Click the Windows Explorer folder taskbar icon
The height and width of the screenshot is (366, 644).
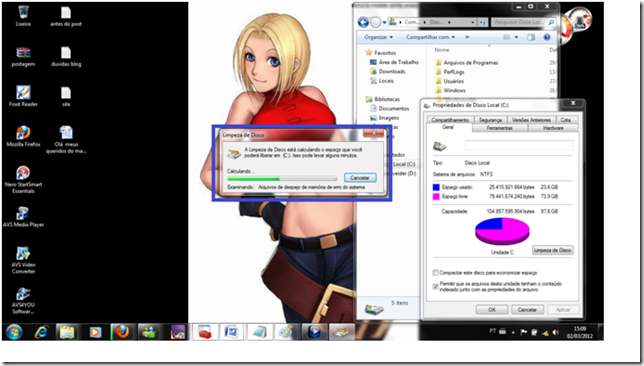click(x=67, y=332)
